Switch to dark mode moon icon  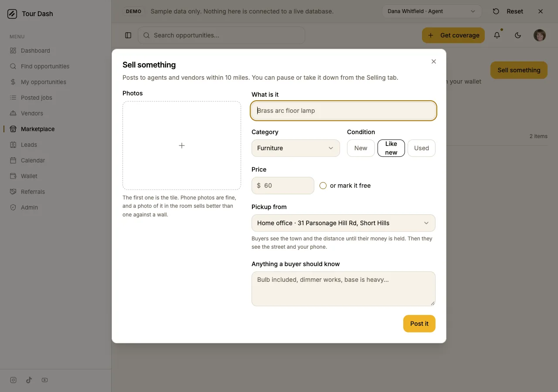pos(518,35)
